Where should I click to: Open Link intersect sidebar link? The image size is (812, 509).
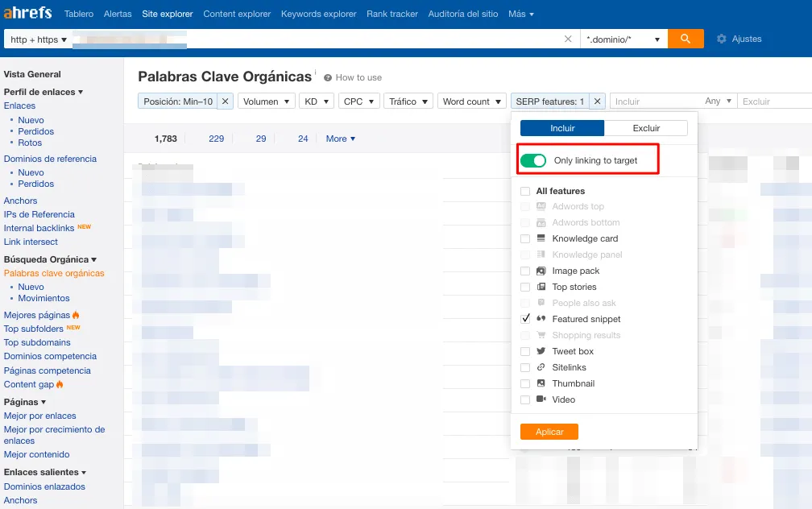point(31,242)
